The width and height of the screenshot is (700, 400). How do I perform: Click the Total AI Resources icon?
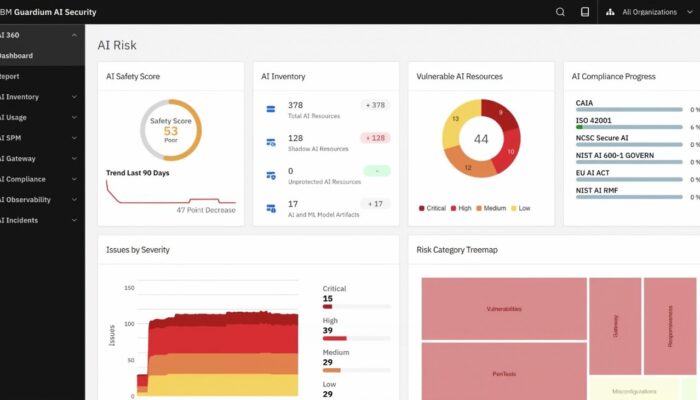271,109
